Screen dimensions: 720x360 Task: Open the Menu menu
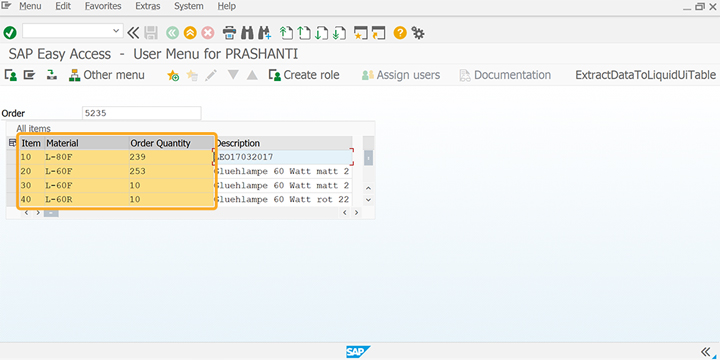pos(30,6)
